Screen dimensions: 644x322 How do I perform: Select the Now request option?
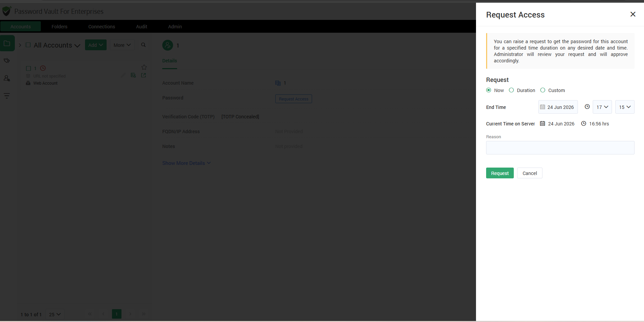(x=488, y=90)
